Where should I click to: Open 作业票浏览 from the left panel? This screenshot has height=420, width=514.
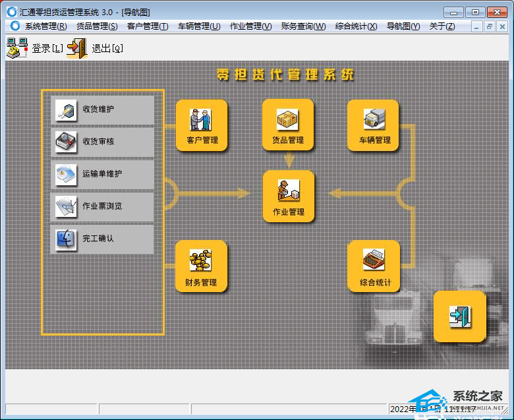(102, 206)
